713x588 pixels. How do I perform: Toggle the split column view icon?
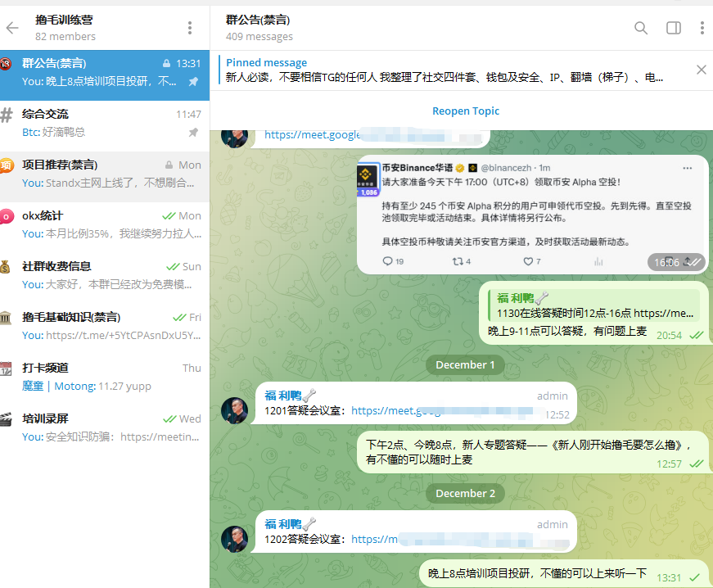[673, 27]
